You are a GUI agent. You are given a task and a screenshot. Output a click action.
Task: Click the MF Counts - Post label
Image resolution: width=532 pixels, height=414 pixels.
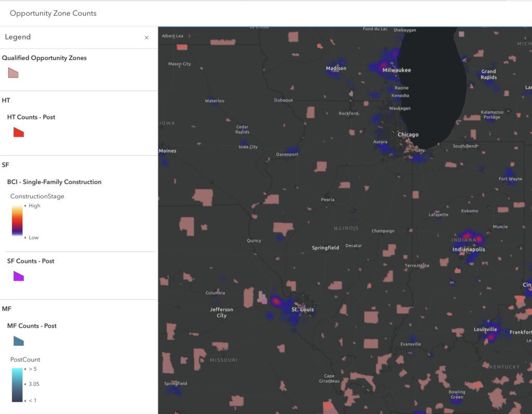coord(32,326)
